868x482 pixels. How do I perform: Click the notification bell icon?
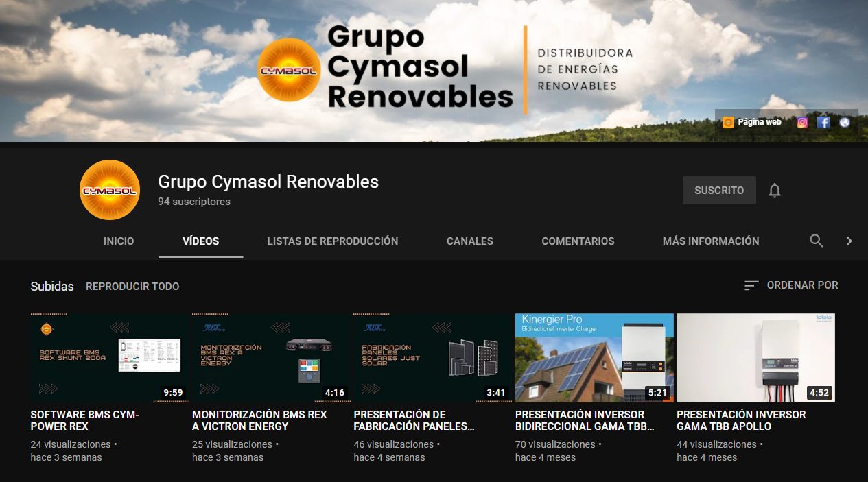pos(775,191)
